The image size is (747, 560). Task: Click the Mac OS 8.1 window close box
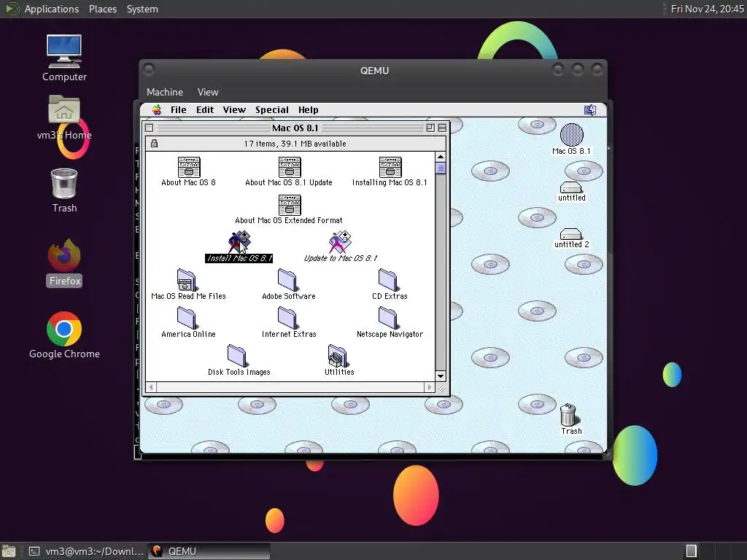(150, 128)
